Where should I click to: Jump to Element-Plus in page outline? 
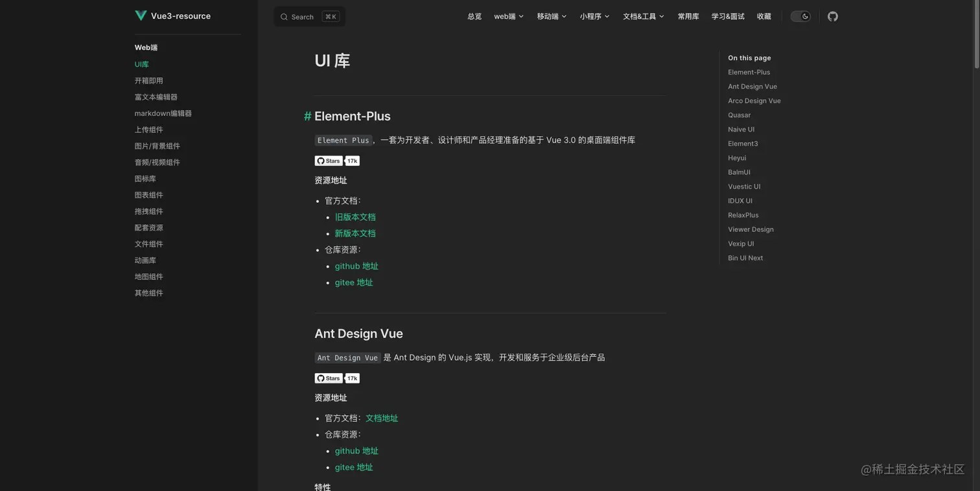pyautogui.click(x=749, y=72)
